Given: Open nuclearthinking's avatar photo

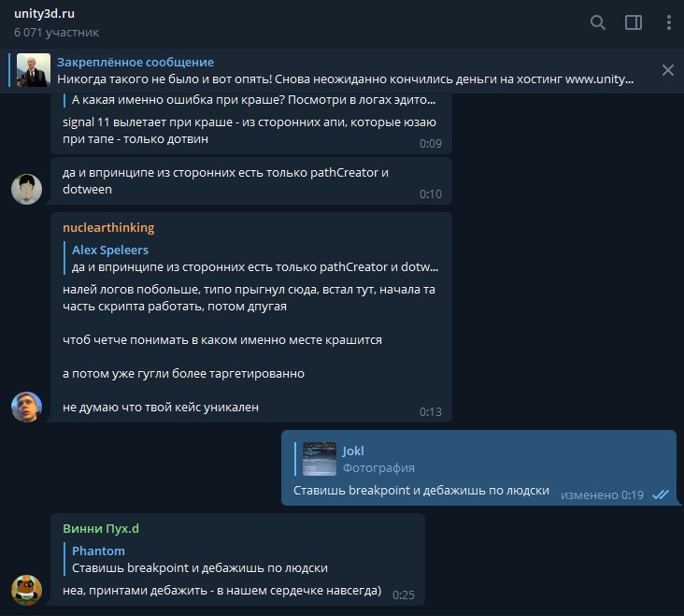Looking at the screenshot, I should (x=26, y=407).
